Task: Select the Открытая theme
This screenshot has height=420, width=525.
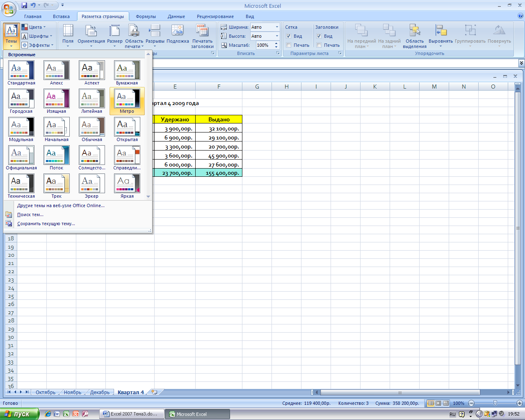Action: [x=127, y=129]
